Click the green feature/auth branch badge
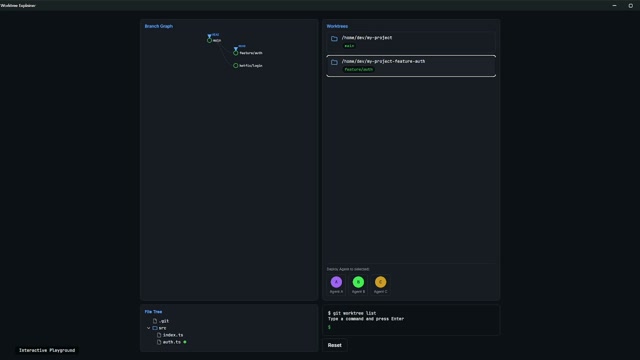640x360 pixels. pos(359,70)
